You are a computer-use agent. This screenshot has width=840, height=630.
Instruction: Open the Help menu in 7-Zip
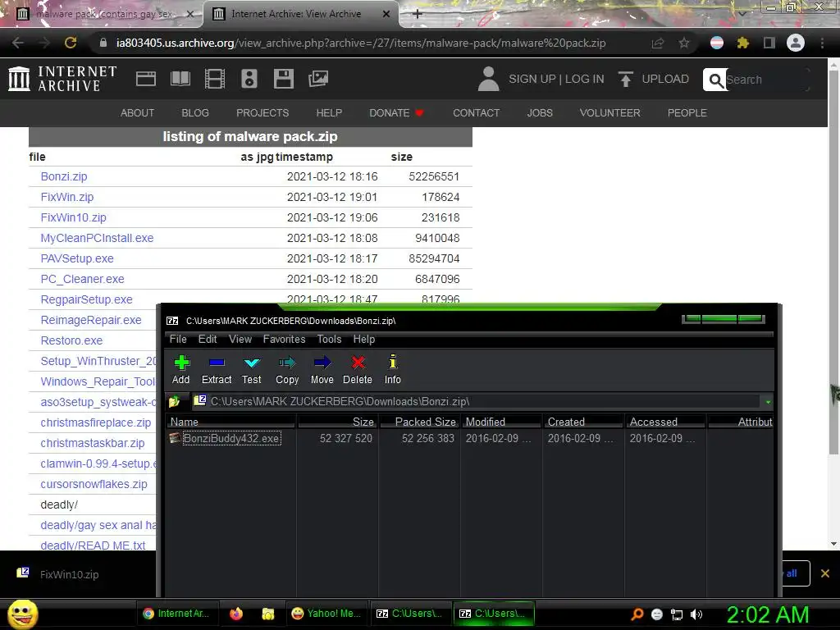point(363,339)
